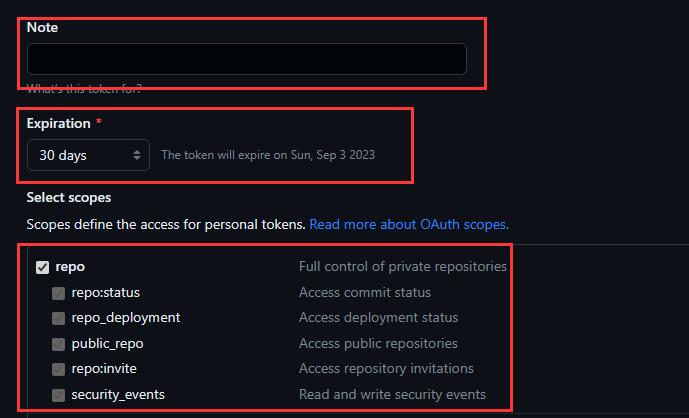Click the Note text input field
689x418 pixels.
pos(247,59)
